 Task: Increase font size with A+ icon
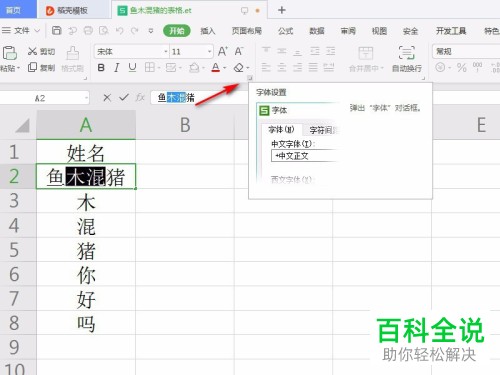[223, 51]
